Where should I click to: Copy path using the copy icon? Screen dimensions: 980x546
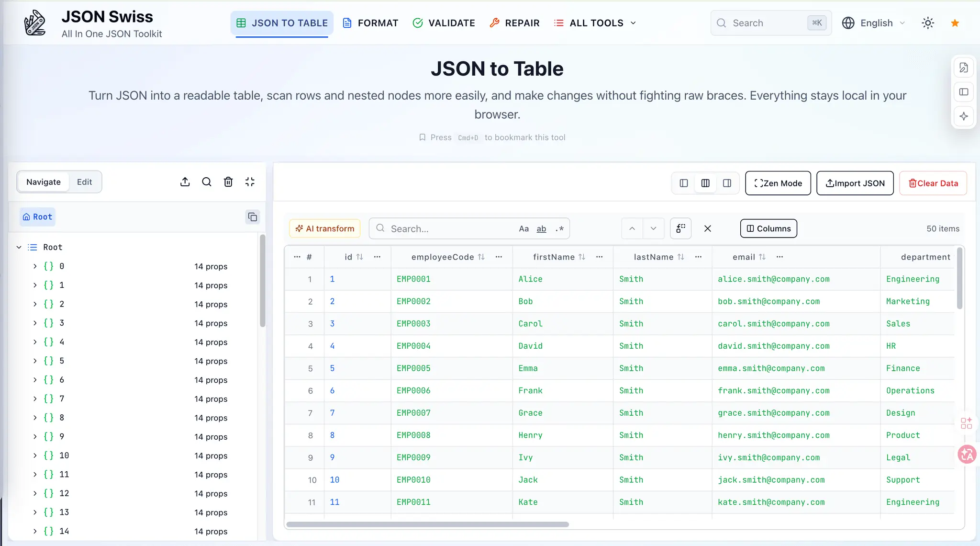pos(253,217)
